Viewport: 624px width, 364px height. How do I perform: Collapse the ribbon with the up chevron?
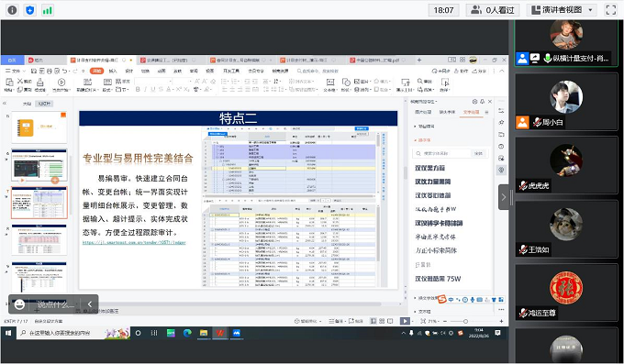click(502, 71)
